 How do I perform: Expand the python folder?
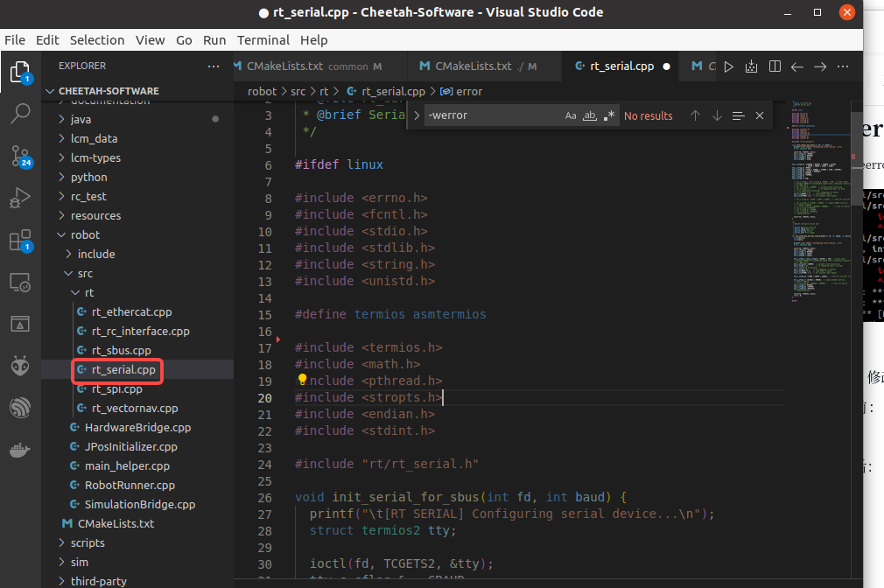click(88, 177)
